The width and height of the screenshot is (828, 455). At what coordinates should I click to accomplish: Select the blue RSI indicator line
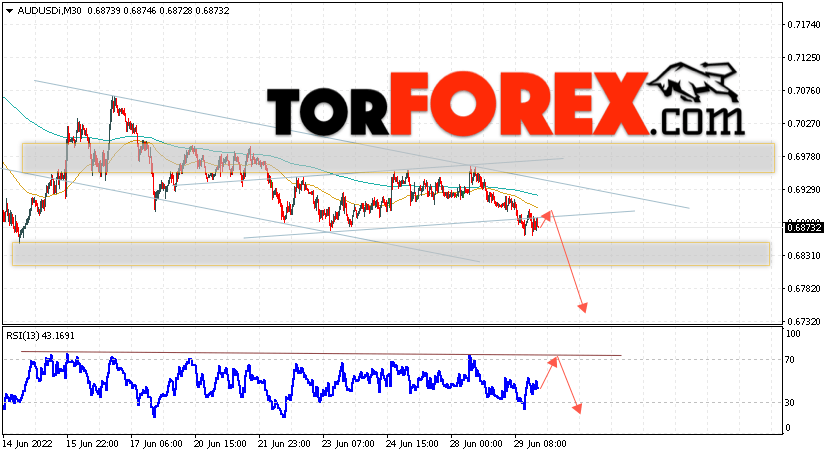(271, 385)
